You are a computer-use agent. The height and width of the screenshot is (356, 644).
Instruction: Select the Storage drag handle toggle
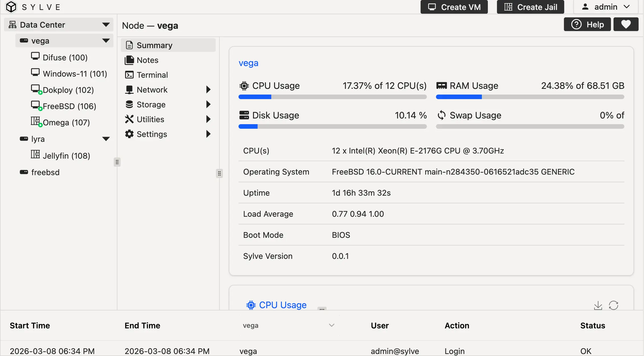[x=219, y=173]
